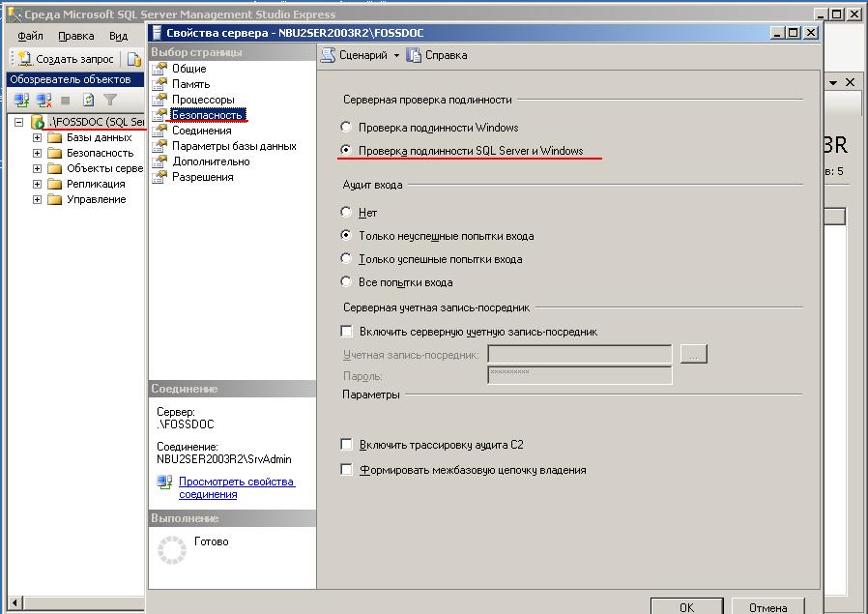Open the main window panel dropdown arrow

pyautogui.click(x=833, y=82)
